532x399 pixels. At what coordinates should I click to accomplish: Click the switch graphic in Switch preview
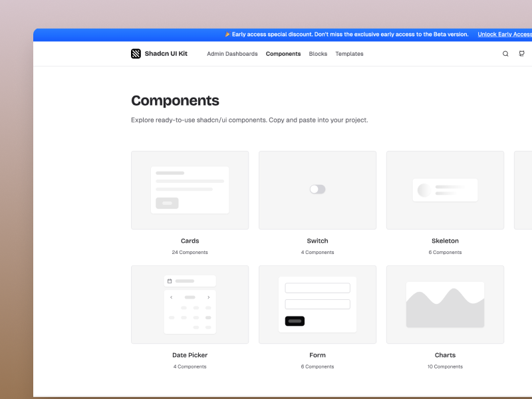(317, 189)
